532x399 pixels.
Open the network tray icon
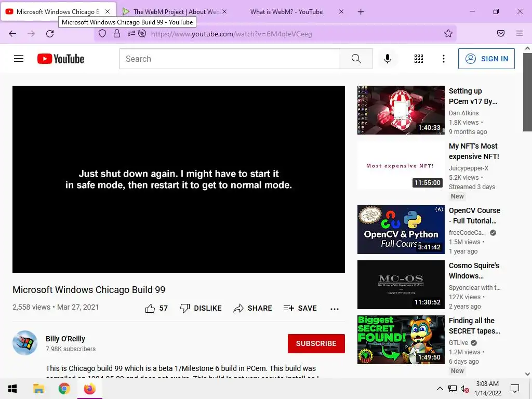453,389
